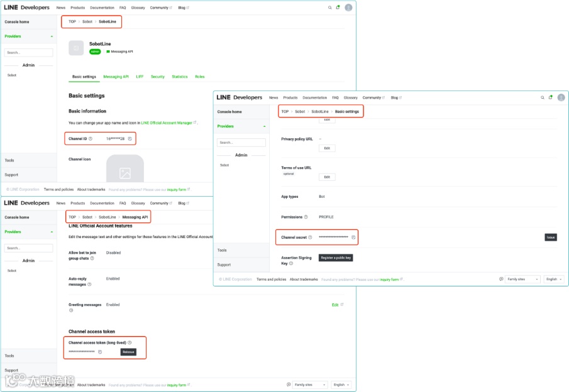Image resolution: width=569 pixels, height=392 pixels.
Task: Open notifications in Channel ID window header
Action: tap(338, 8)
